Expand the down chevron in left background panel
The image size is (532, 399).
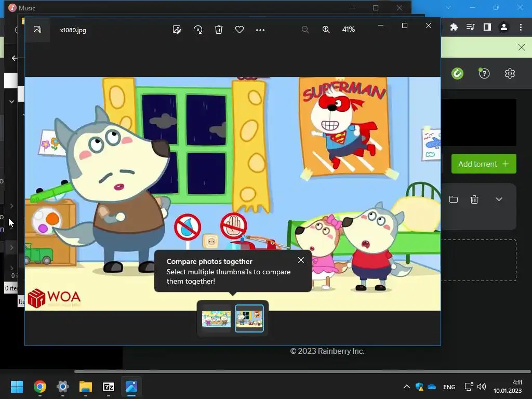point(11,101)
